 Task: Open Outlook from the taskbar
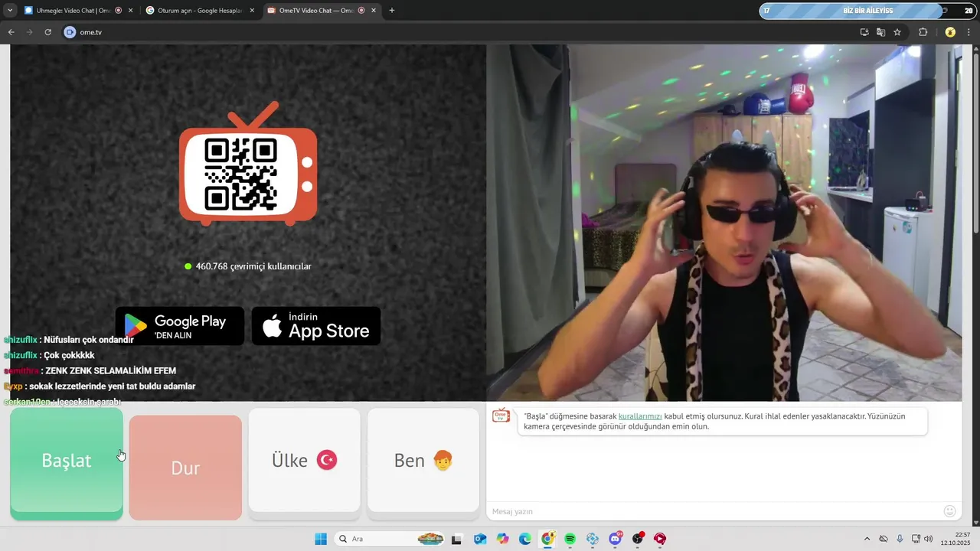[480, 539]
